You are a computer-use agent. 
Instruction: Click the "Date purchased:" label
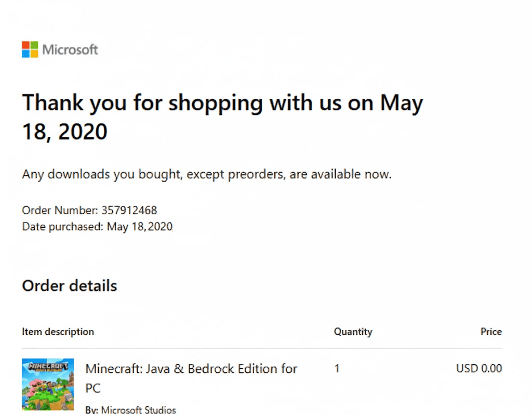click(63, 227)
